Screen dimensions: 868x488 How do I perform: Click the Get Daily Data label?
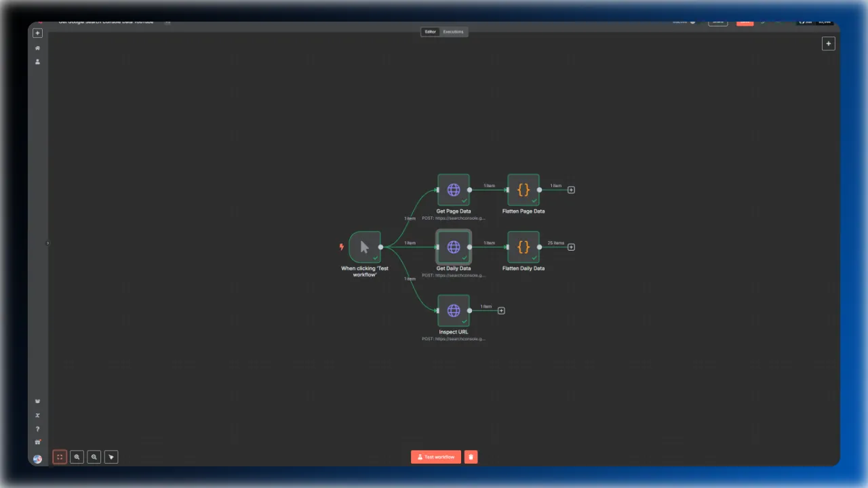(453, 268)
